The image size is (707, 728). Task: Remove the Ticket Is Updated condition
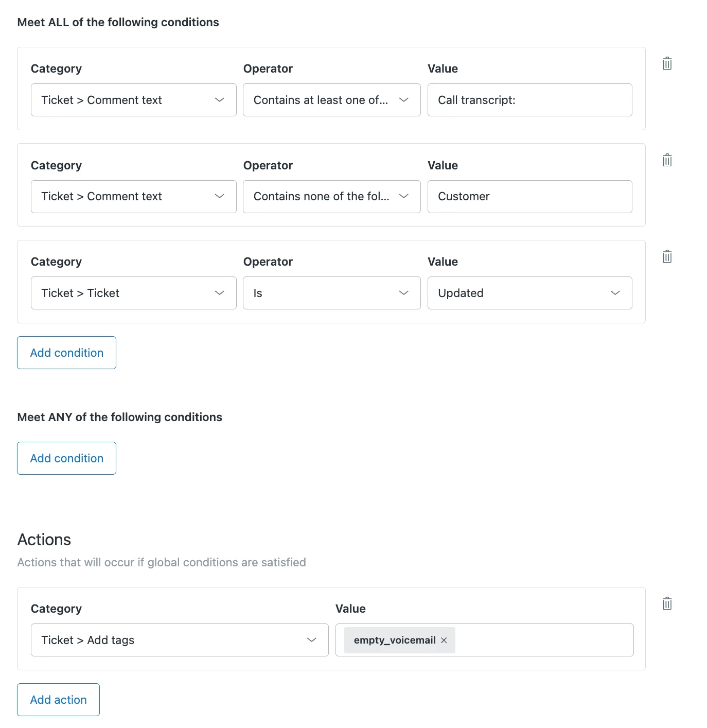[667, 256]
